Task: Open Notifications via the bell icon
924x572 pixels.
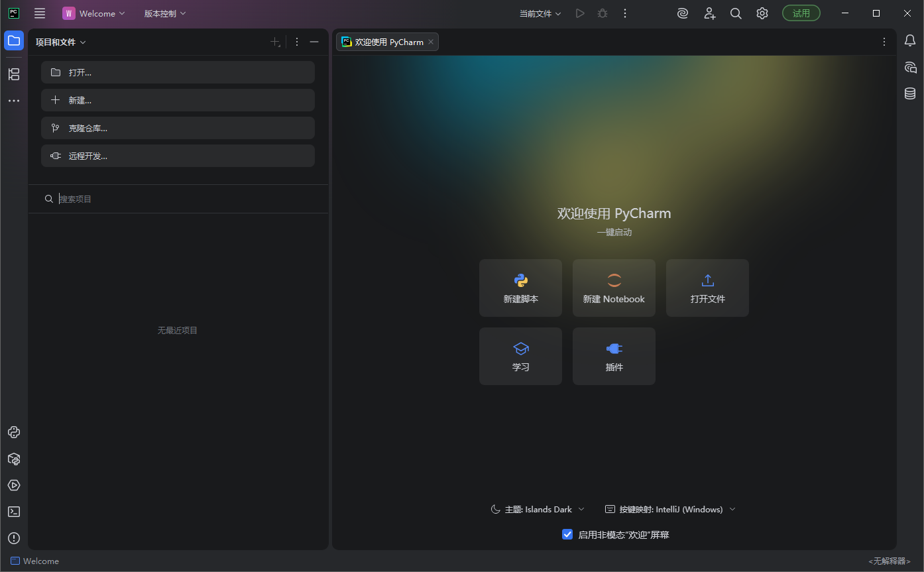Action: (909, 41)
